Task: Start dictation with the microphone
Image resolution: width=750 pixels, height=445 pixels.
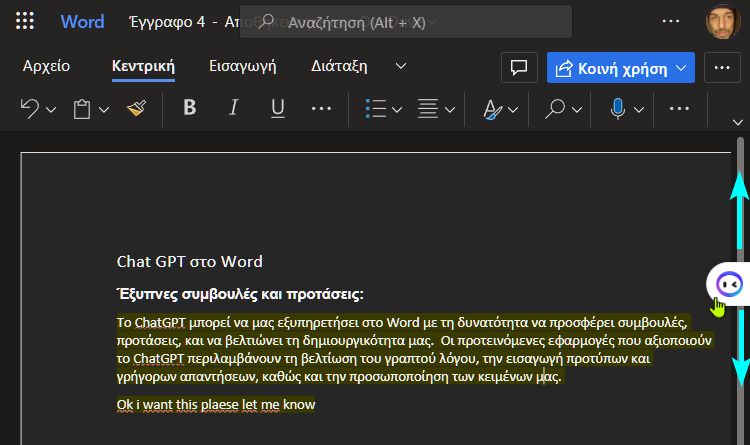Action: 618,109
